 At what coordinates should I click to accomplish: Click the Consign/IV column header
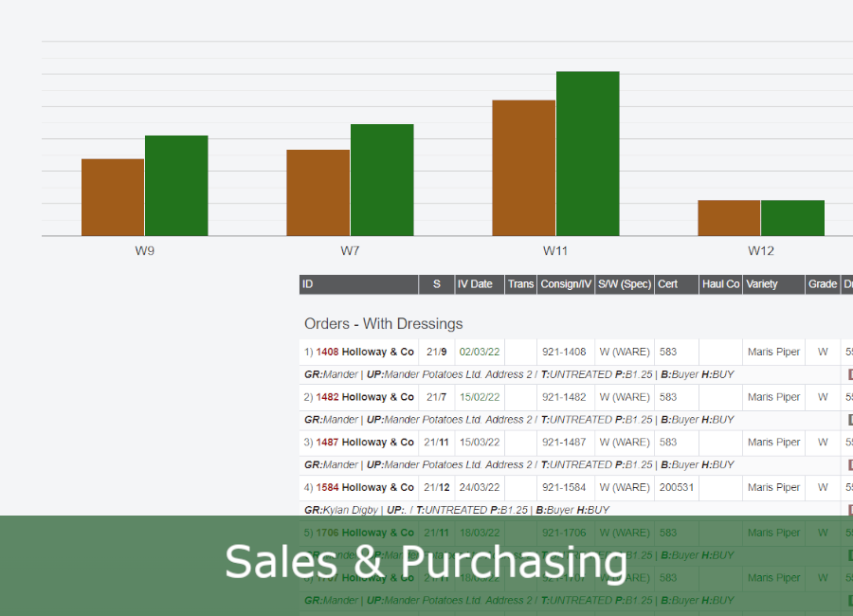tap(566, 284)
